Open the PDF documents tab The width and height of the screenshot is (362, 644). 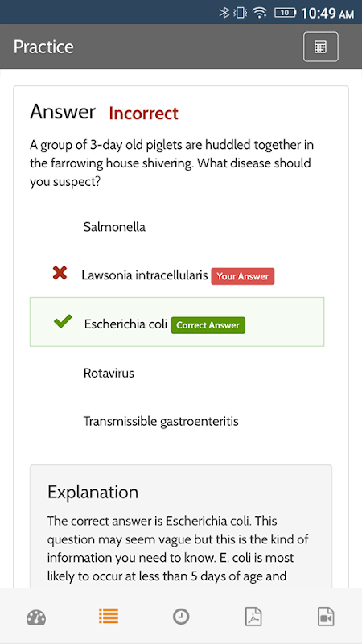tap(253, 617)
